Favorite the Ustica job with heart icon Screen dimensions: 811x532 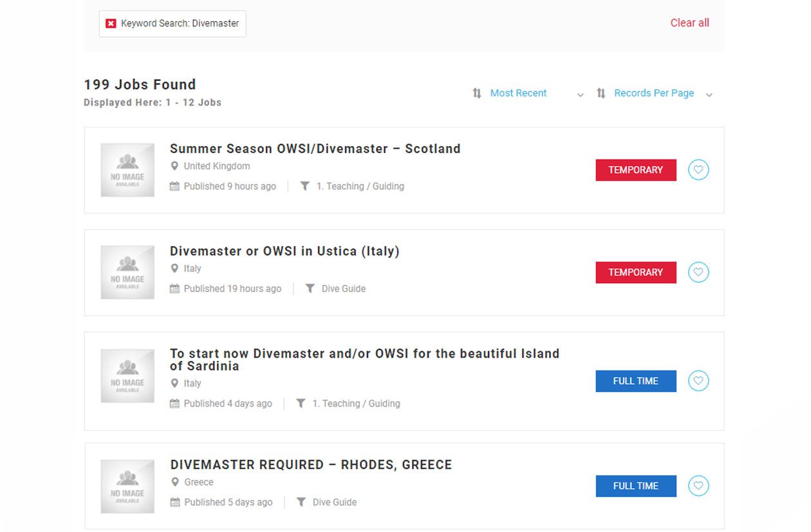[698, 272]
